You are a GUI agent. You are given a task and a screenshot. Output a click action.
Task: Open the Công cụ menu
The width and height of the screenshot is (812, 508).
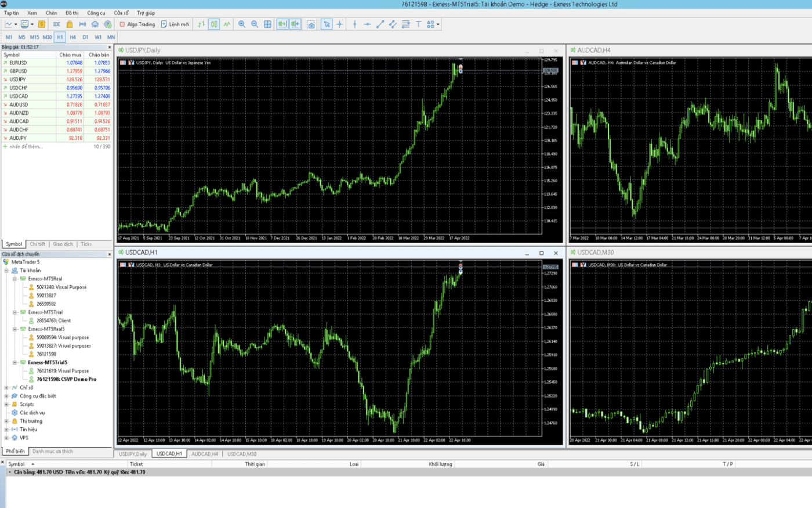pyautogui.click(x=96, y=13)
